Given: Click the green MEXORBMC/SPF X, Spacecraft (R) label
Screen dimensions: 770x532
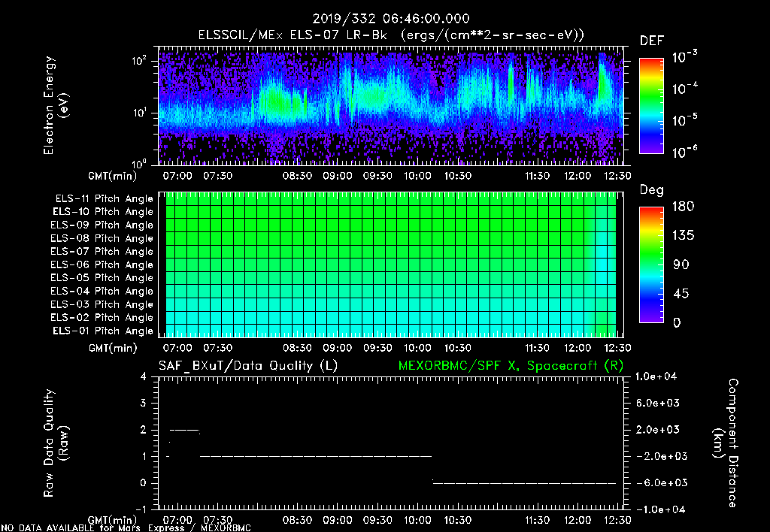Looking at the screenshot, I should coord(508,365).
